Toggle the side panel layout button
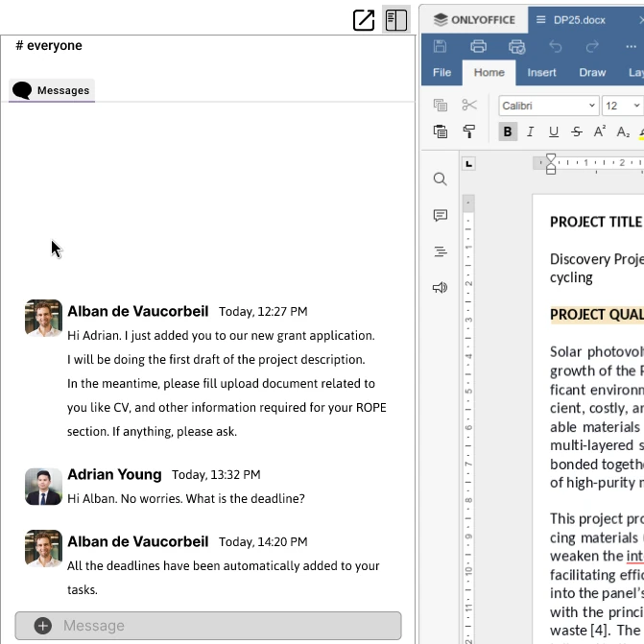644x644 pixels. pos(395,20)
